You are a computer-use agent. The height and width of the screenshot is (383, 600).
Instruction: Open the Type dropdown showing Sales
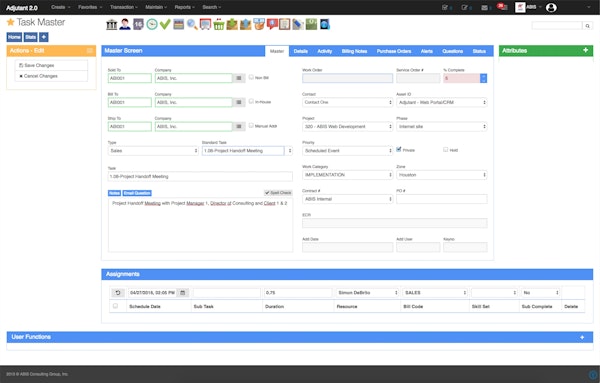(153, 151)
